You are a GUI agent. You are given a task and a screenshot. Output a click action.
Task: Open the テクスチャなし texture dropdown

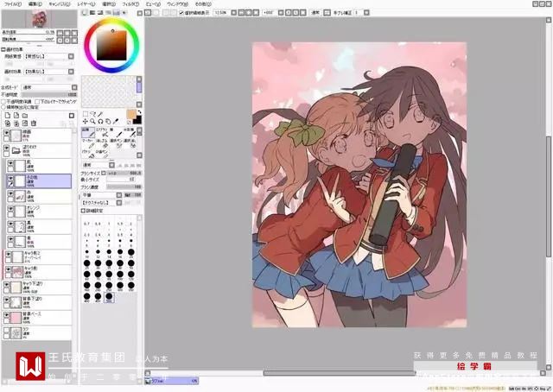[119, 203]
